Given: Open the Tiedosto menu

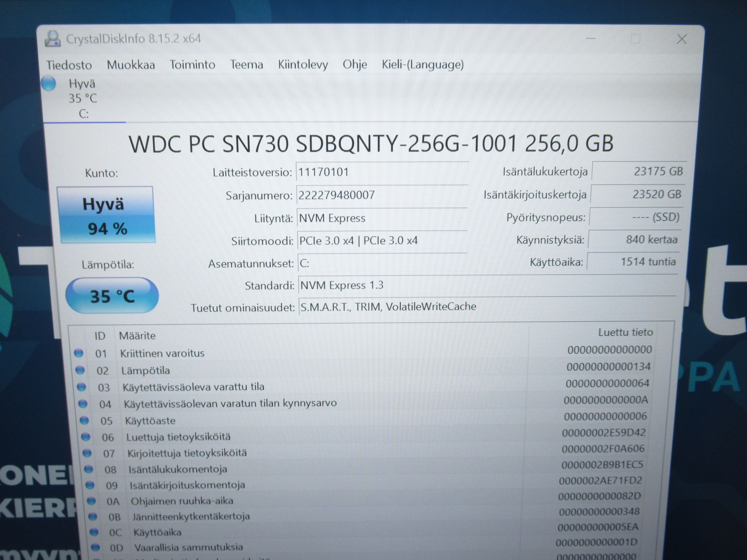Looking at the screenshot, I should (x=69, y=65).
